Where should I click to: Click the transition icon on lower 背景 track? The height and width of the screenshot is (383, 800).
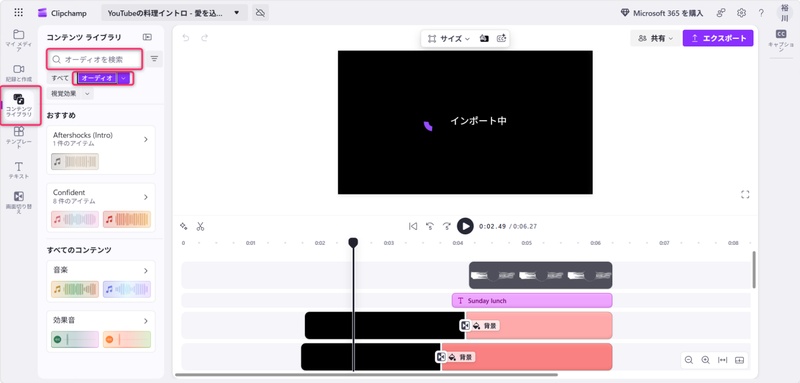440,357
